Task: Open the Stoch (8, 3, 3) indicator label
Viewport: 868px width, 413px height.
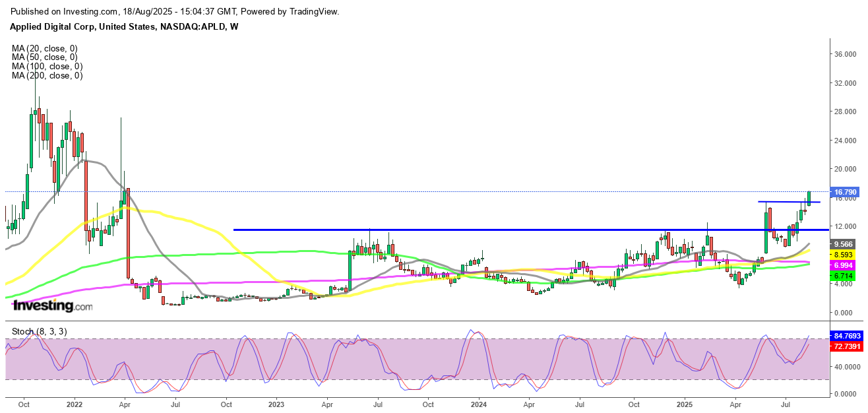Action: pyautogui.click(x=40, y=331)
